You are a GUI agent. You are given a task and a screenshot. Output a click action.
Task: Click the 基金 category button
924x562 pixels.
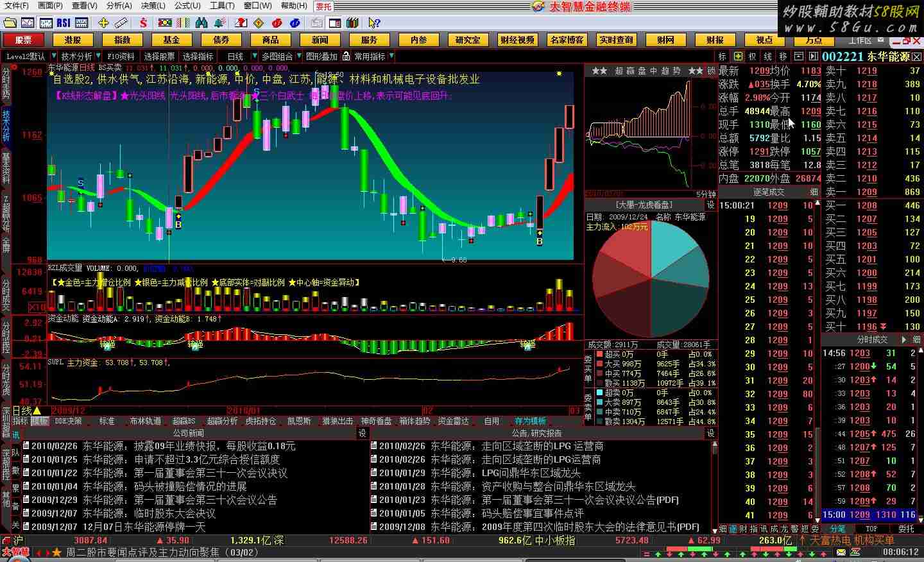(x=171, y=40)
